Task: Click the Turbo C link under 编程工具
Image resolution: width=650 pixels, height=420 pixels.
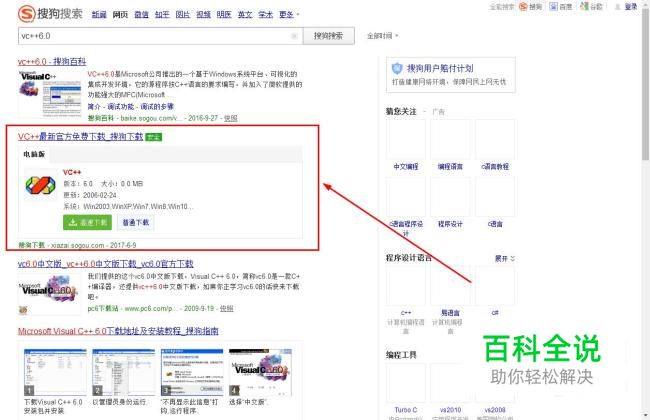Action: (406, 410)
